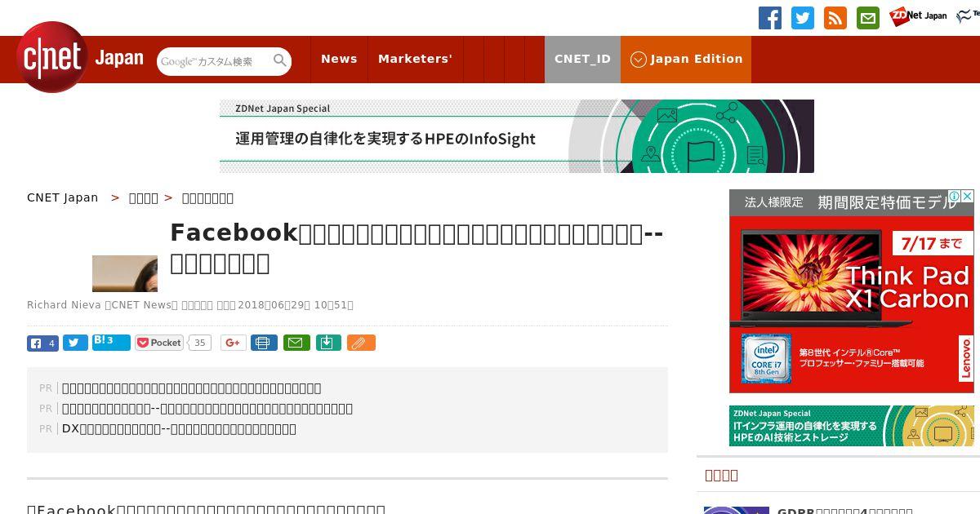This screenshot has width=980, height=514.
Task: Go to ZDNet Japan logo link
Action: tap(918, 16)
